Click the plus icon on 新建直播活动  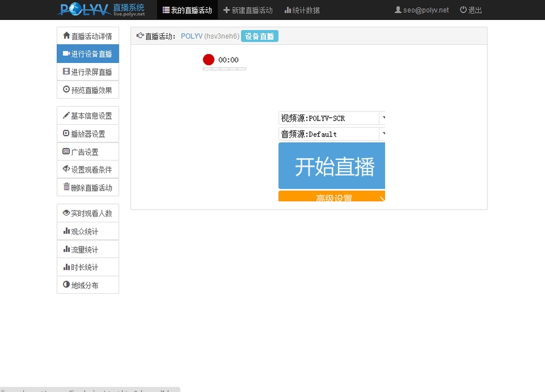pos(226,10)
